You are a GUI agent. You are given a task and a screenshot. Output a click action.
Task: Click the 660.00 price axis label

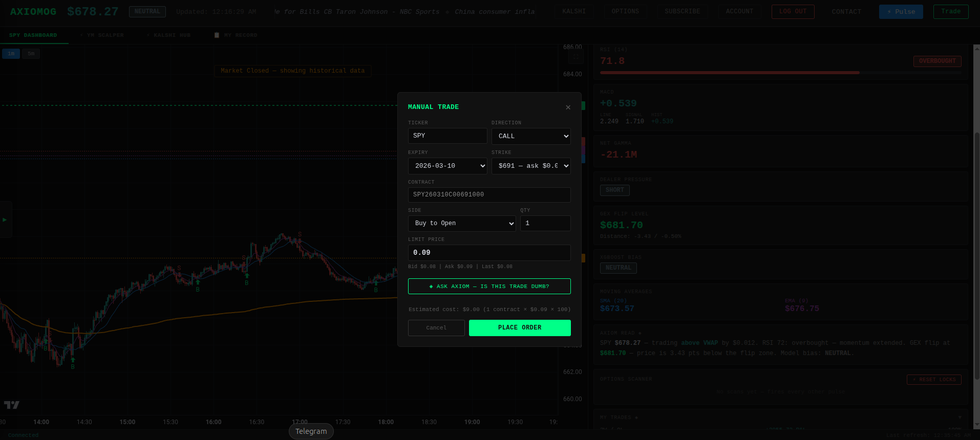click(572, 399)
